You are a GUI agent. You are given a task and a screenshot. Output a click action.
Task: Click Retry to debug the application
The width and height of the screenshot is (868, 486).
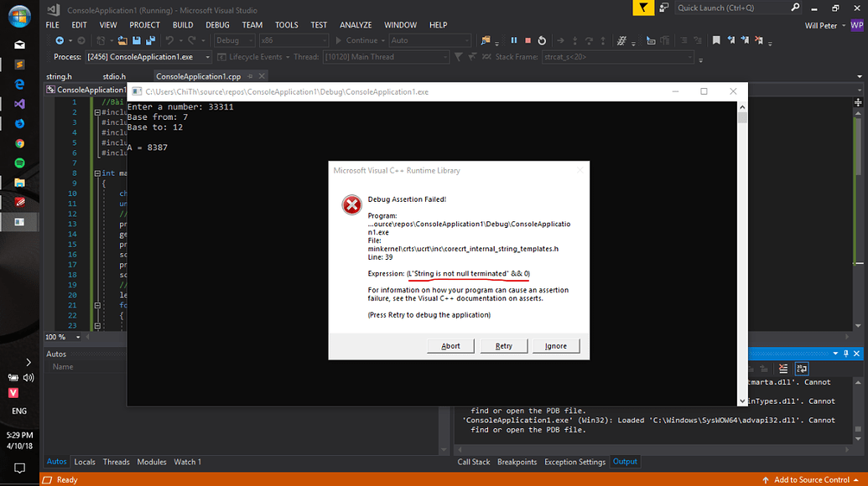(x=504, y=346)
